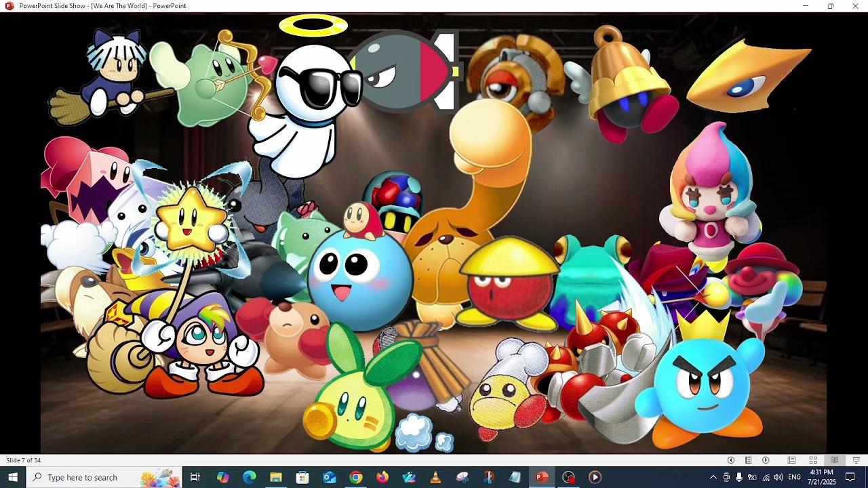Open Outlook from taskbar
The width and height of the screenshot is (868, 488).
329,477
